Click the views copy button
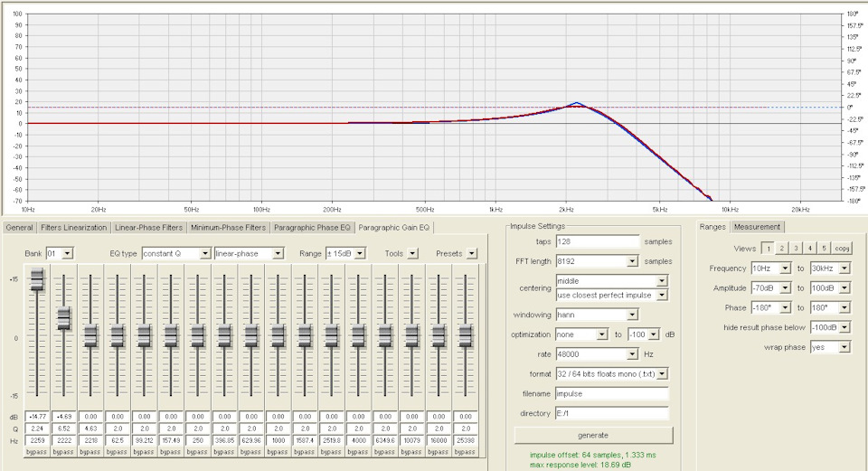Screen dimensions: 868x471 842,248
